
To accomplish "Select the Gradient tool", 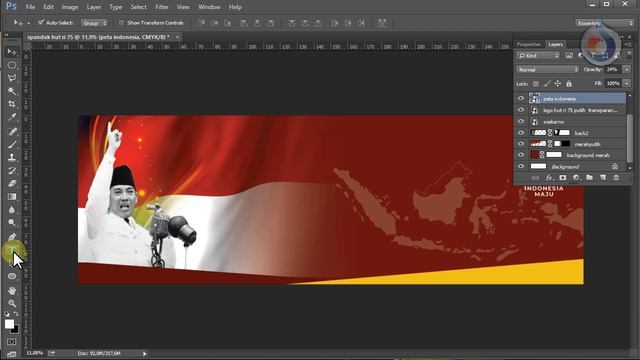I will tap(12, 197).
